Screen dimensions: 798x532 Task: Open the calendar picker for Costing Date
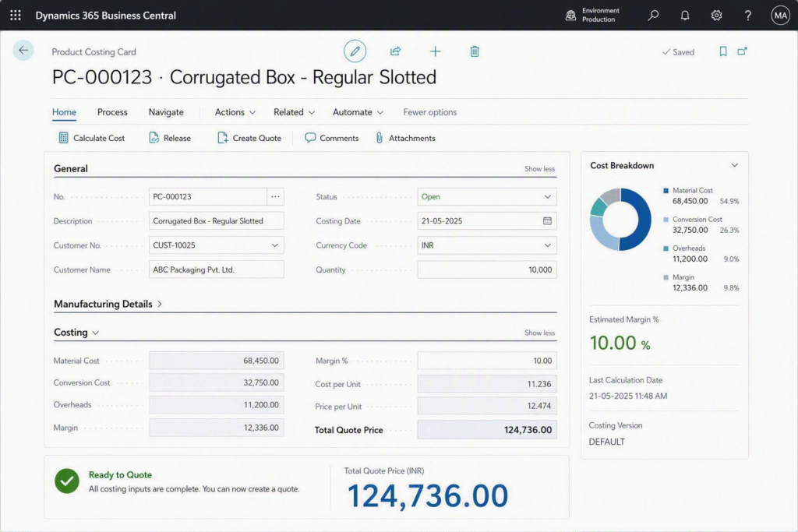(x=547, y=220)
